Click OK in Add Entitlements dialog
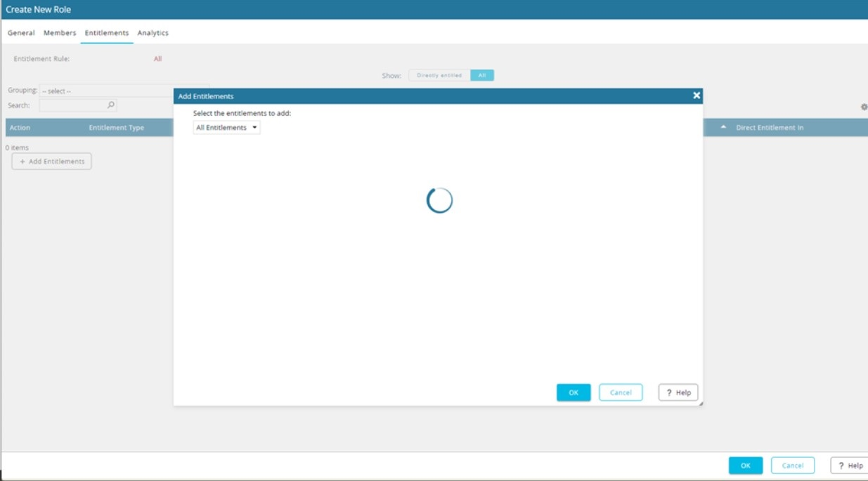The height and width of the screenshot is (481, 868). (x=574, y=393)
